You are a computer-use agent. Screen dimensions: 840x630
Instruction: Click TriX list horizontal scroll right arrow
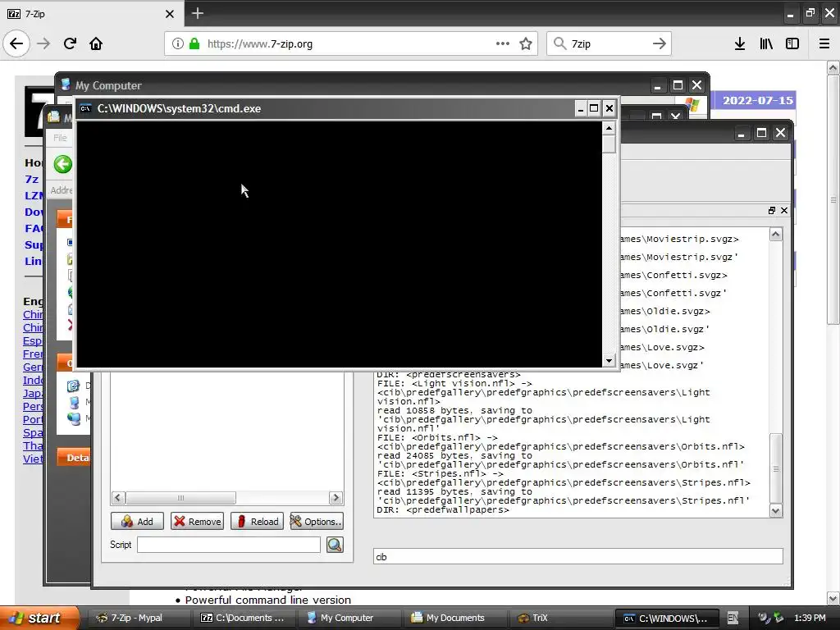coord(336,498)
